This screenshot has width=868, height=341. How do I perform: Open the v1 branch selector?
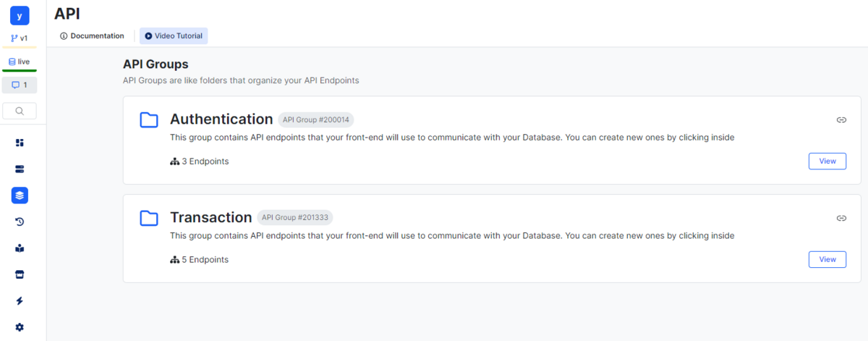[20, 38]
